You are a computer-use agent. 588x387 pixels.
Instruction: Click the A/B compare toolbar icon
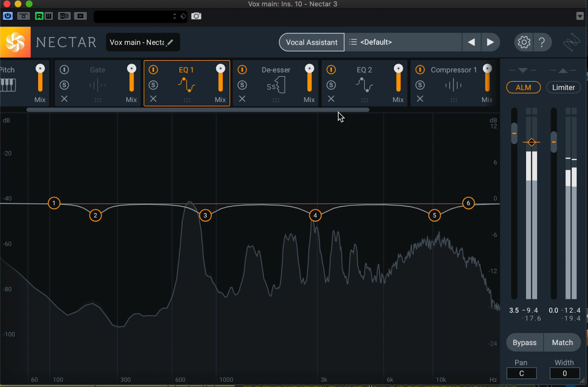coord(64,16)
